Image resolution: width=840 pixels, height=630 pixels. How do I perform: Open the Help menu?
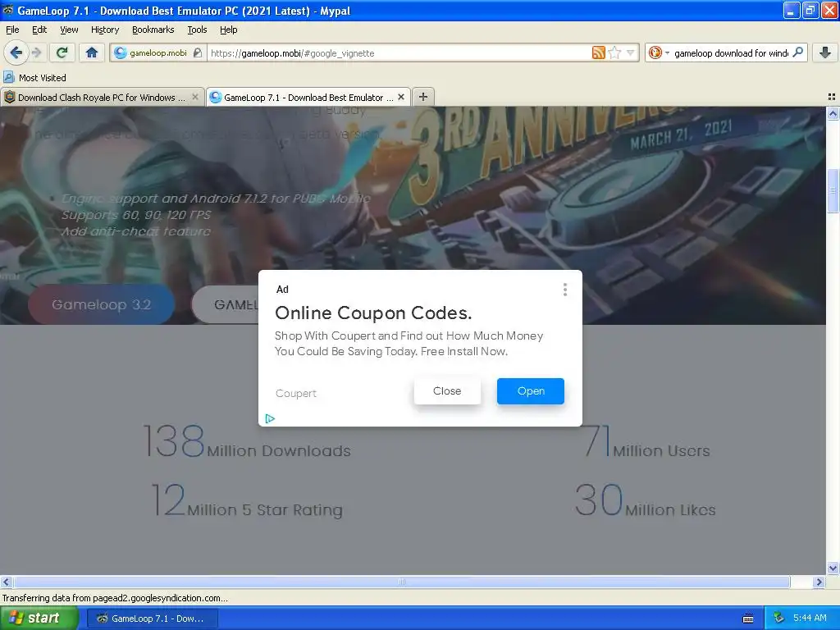tap(228, 30)
